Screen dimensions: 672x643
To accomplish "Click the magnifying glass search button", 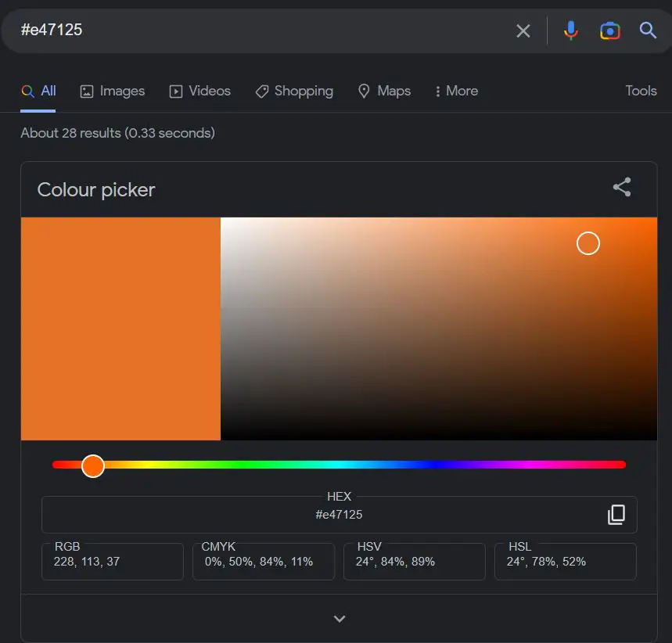I will [648, 31].
